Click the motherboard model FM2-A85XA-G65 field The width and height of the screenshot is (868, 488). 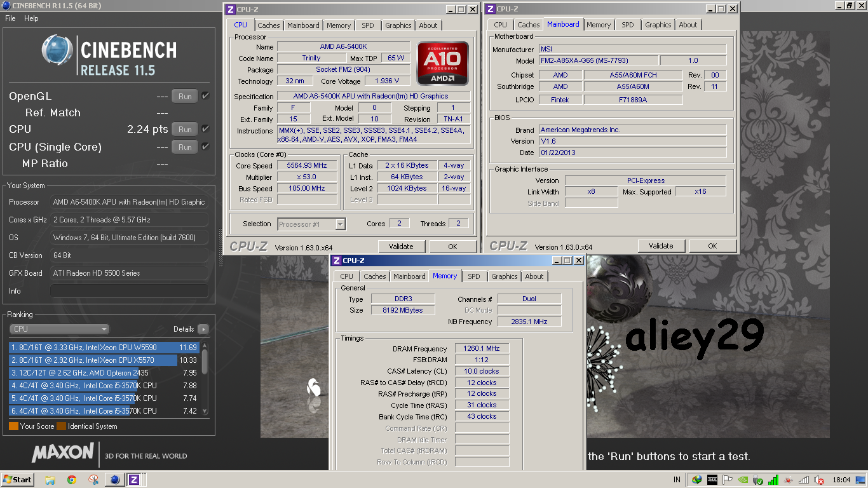[x=598, y=61]
